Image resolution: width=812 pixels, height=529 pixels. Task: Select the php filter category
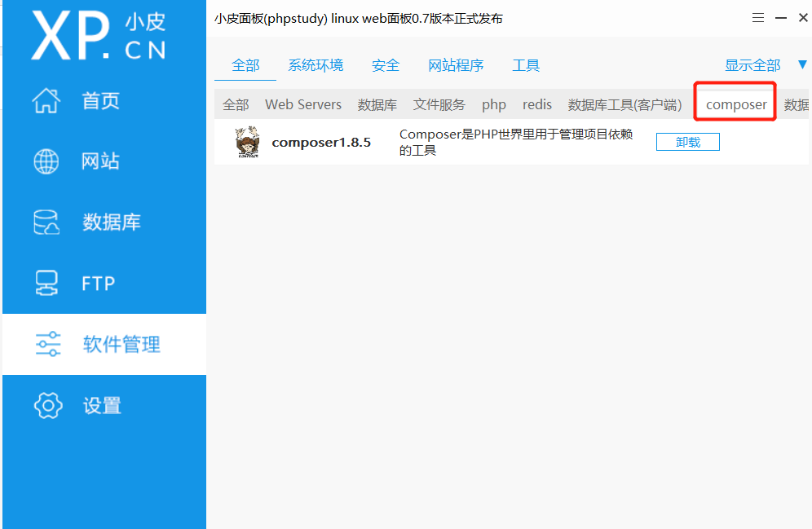(x=493, y=104)
